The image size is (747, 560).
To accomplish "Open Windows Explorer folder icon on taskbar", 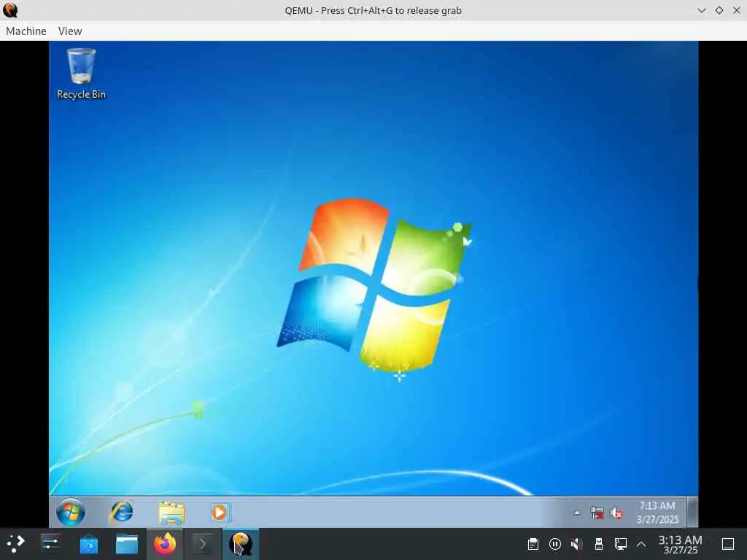I will (171, 513).
